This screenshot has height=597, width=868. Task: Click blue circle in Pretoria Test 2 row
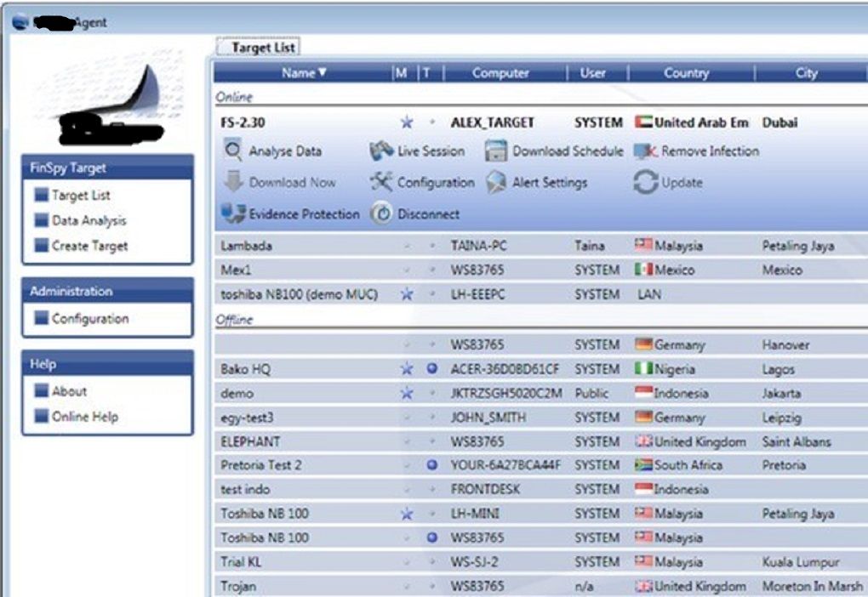point(432,465)
